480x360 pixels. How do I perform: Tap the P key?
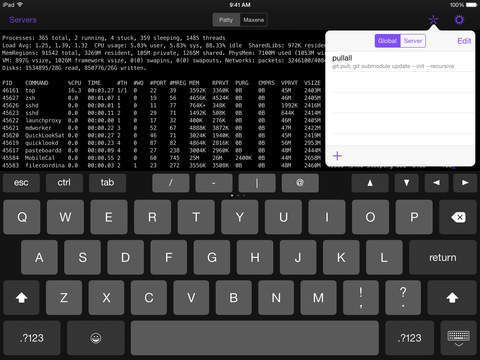414,217
